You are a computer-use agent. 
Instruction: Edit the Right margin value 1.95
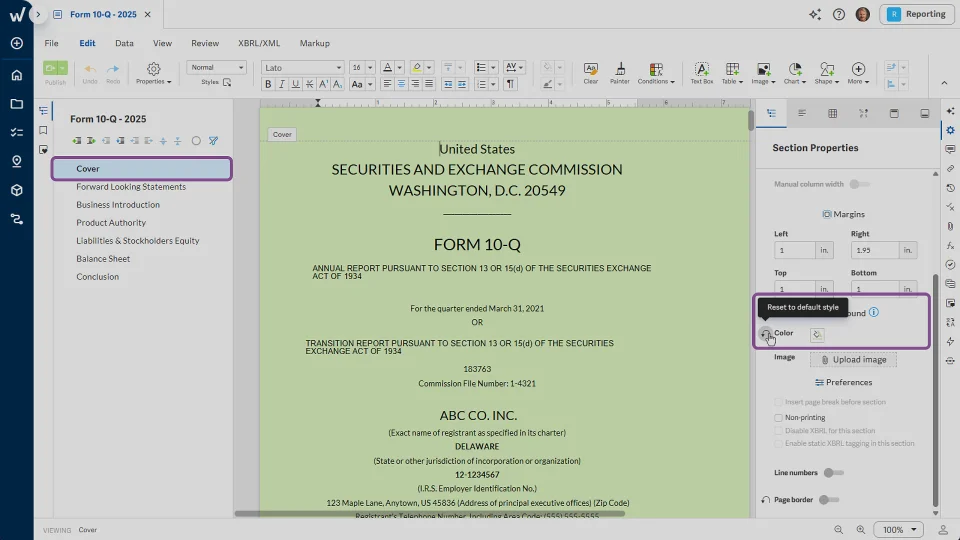[874, 250]
